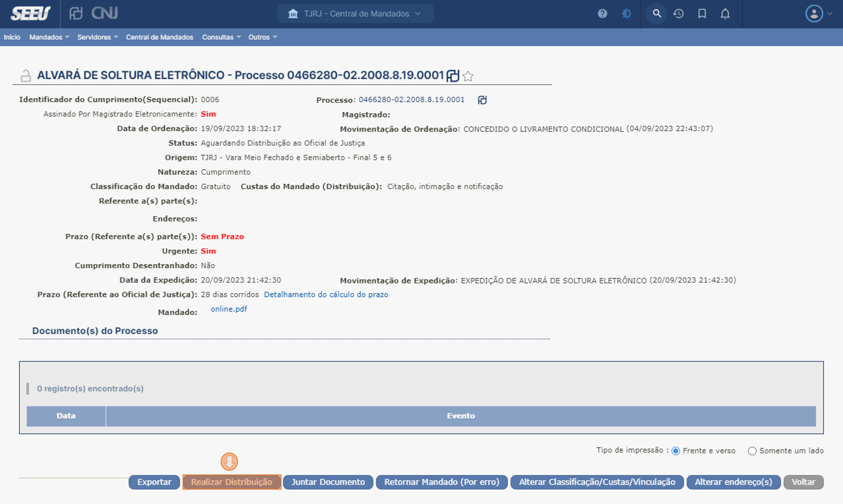This screenshot has height=504, width=843.
Task: Click the red Sem Prazo value
Action: pyautogui.click(x=222, y=237)
